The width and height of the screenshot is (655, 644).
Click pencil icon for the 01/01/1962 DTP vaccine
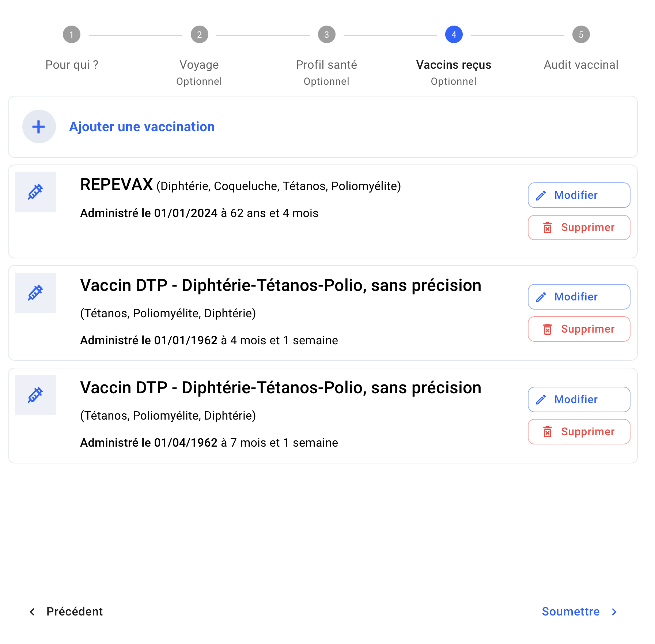click(x=541, y=297)
